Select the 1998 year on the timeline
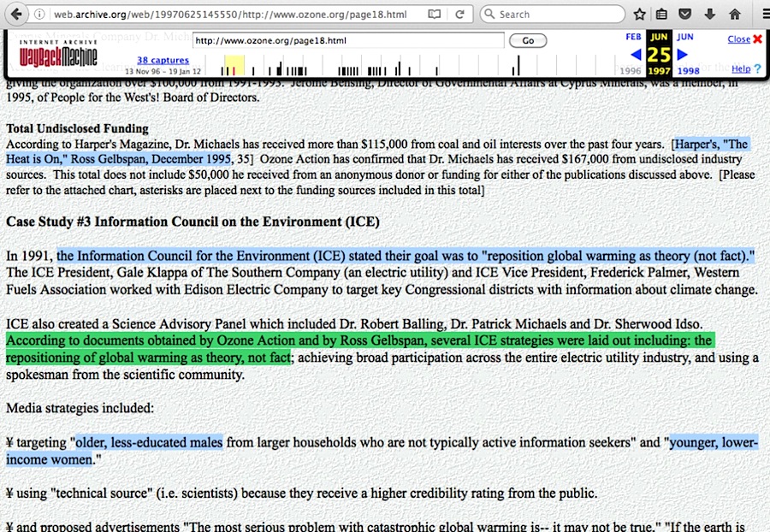The height and width of the screenshot is (532, 770). pos(688,71)
